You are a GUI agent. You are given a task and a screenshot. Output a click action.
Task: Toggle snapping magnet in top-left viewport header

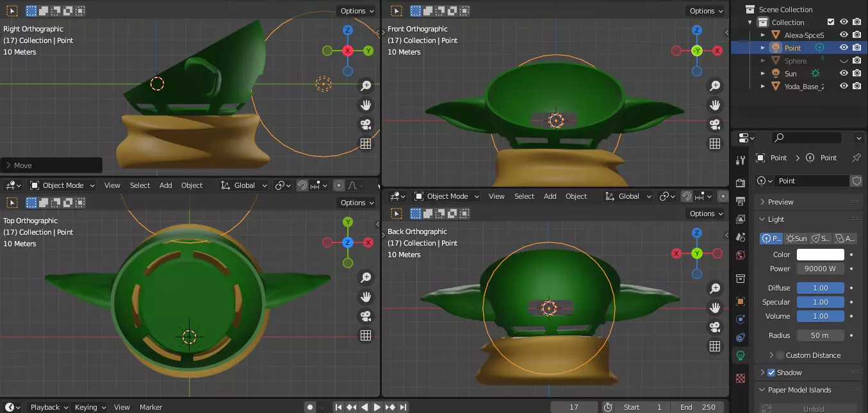pos(302,185)
